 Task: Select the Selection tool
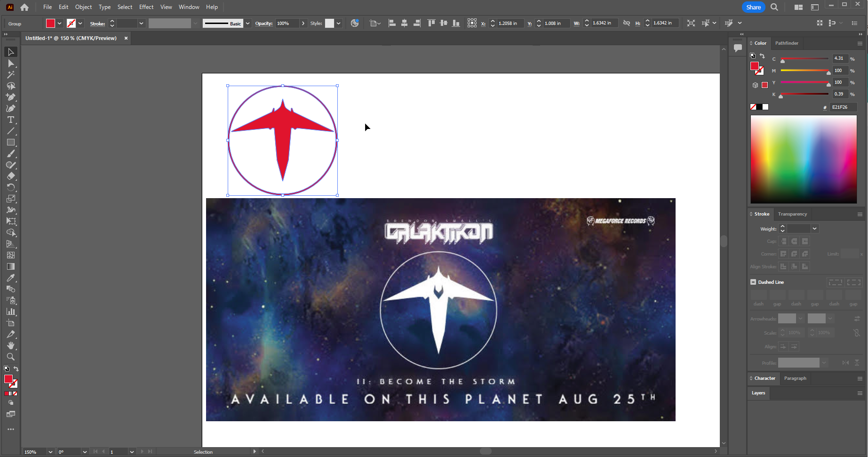pos(11,52)
